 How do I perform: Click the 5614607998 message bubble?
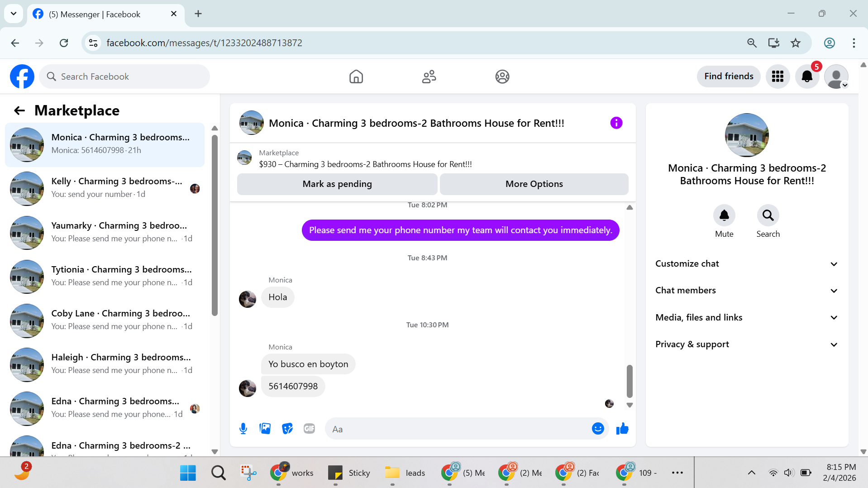293,387
